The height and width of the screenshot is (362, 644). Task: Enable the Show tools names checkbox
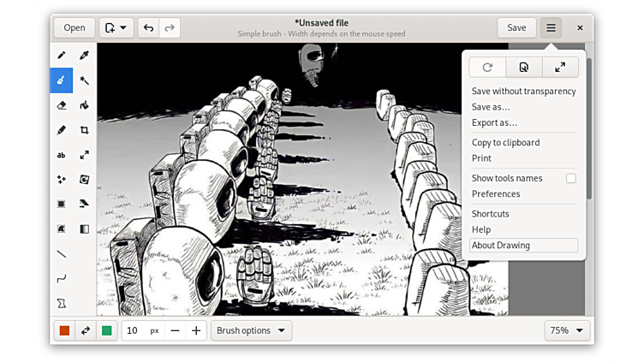[x=570, y=178]
